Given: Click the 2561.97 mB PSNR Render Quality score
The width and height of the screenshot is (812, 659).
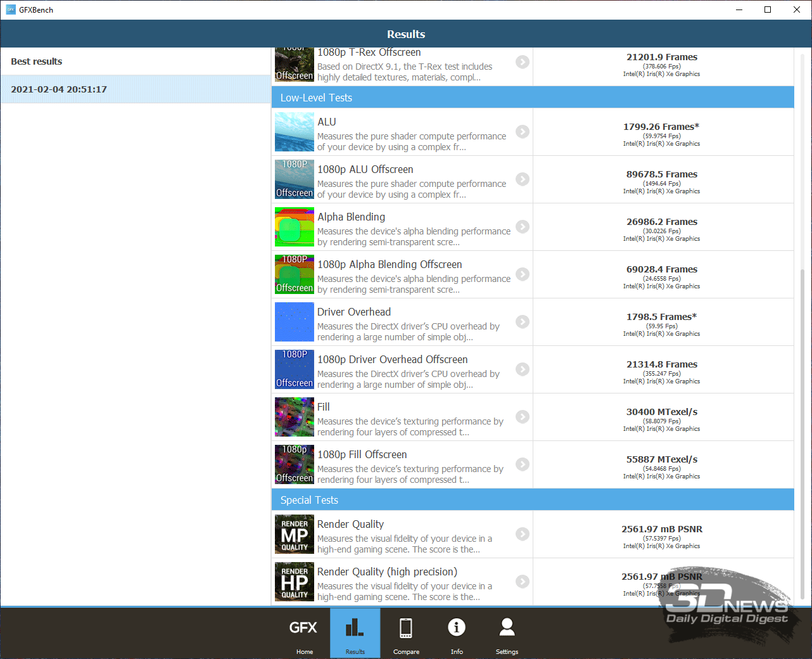Looking at the screenshot, I should coord(662,529).
